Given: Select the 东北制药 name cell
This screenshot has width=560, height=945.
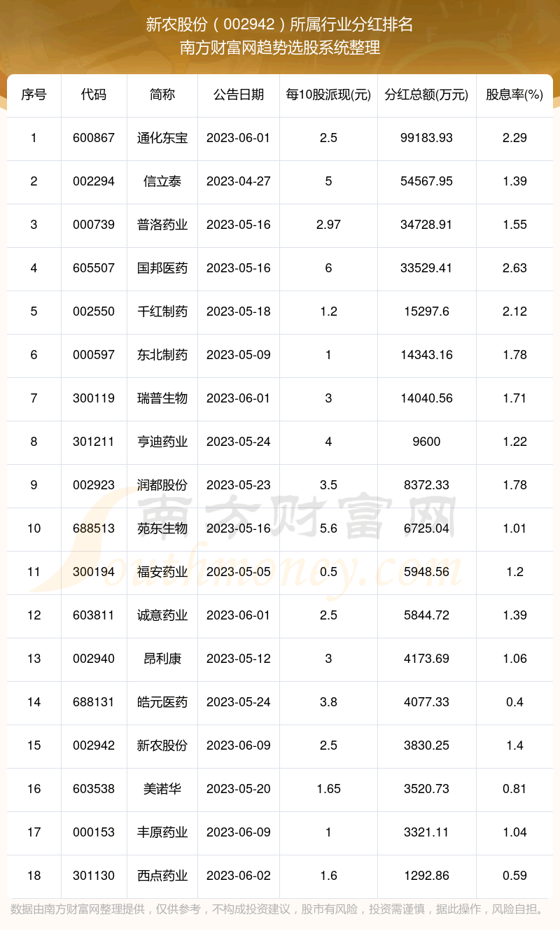Looking at the screenshot, I should [162, 355].
